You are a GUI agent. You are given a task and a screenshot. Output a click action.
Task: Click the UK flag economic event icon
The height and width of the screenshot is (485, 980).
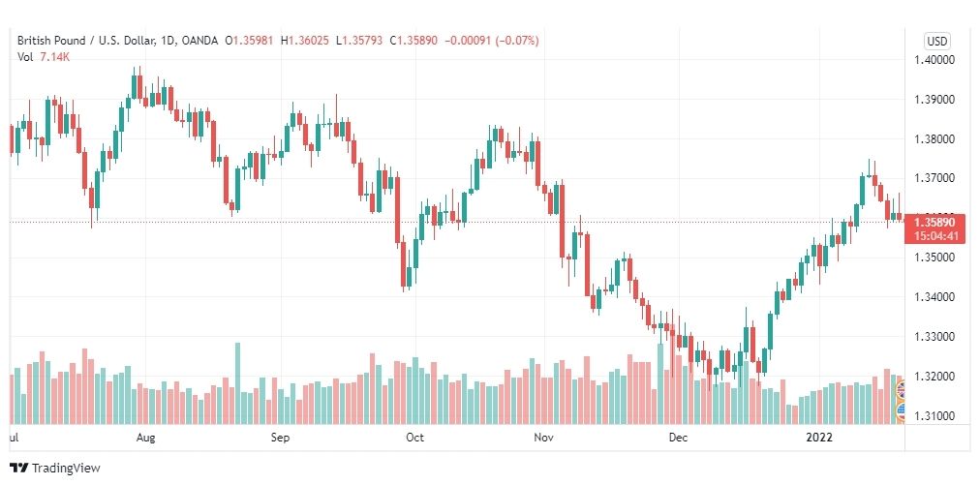click(x=900, y=391)
